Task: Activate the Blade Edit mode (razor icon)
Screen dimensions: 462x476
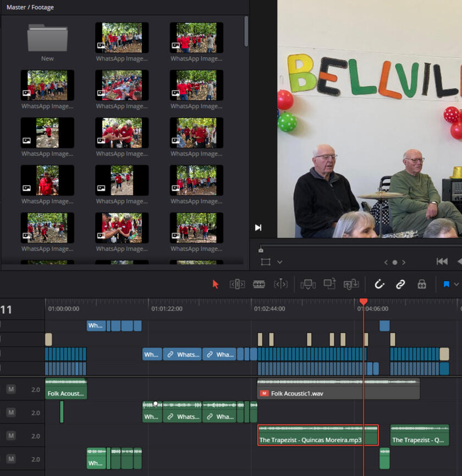Action: [258, 284]
